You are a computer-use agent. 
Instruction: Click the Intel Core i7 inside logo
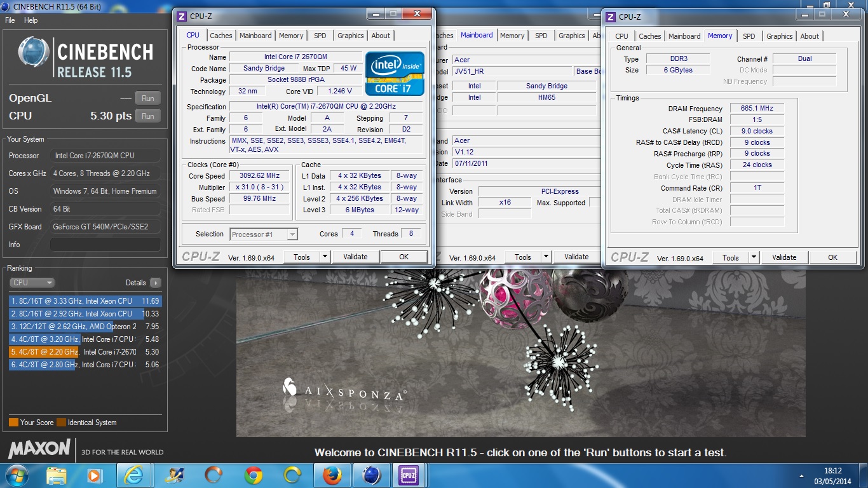[x=395, y=74]
